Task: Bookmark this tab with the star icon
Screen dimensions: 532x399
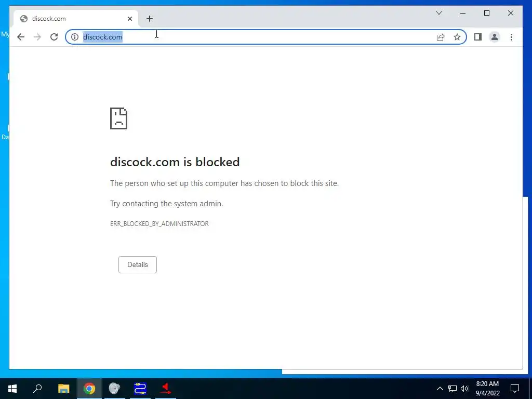Action: pyautogui.click(x=457, y=37)
